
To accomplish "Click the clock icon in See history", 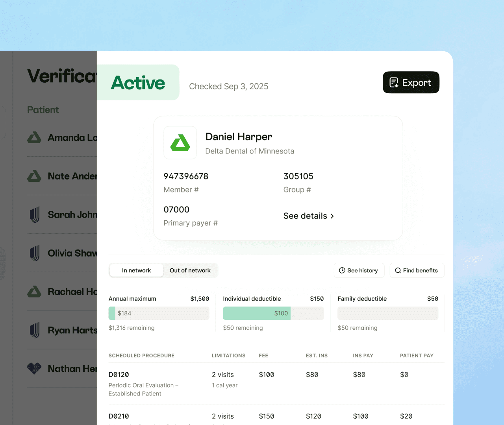I will coord(342,270).
